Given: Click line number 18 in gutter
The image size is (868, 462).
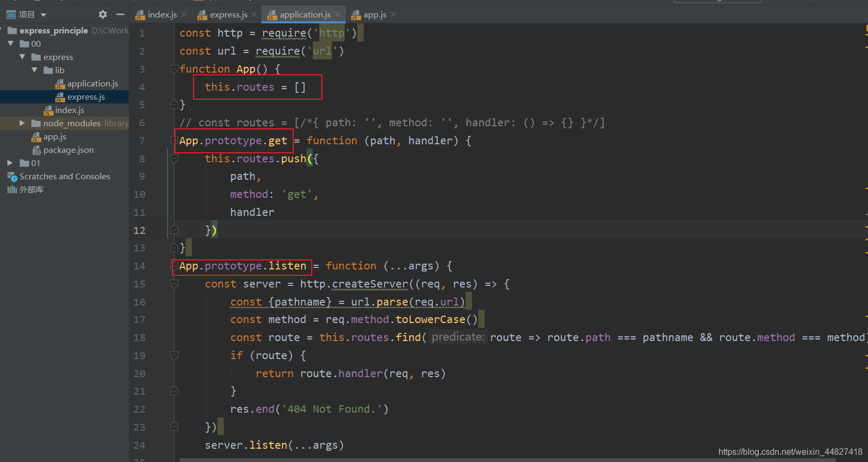Looking at the screenshot, I should coord(139,337).
